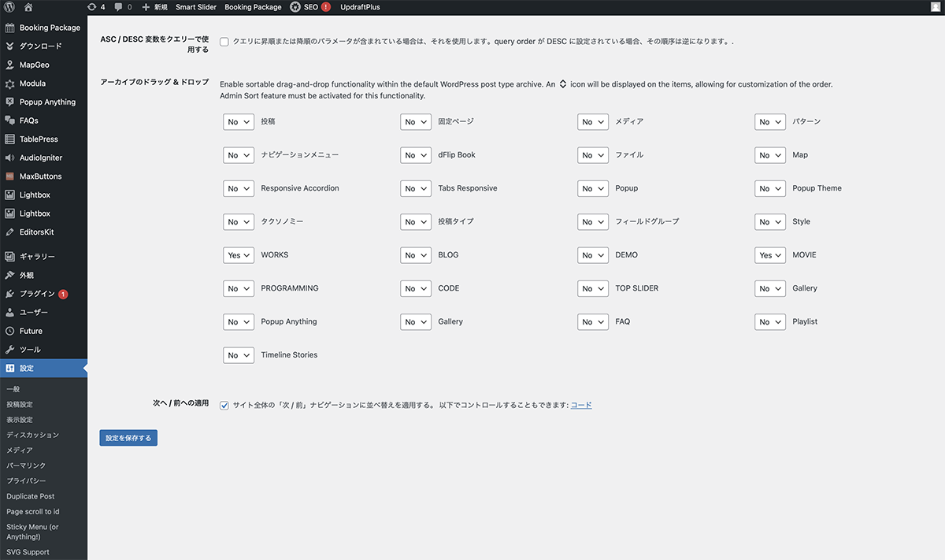Open MapGeo from the sidebar
The image size is (945, 560).
34,65
